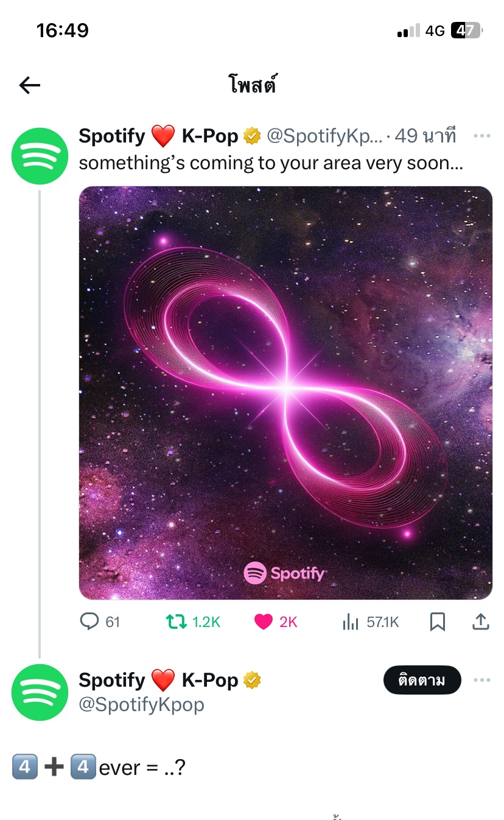This screenshot has width=504, height=820.
Task: Tap the "something's coming" post text
Action: 271,163
